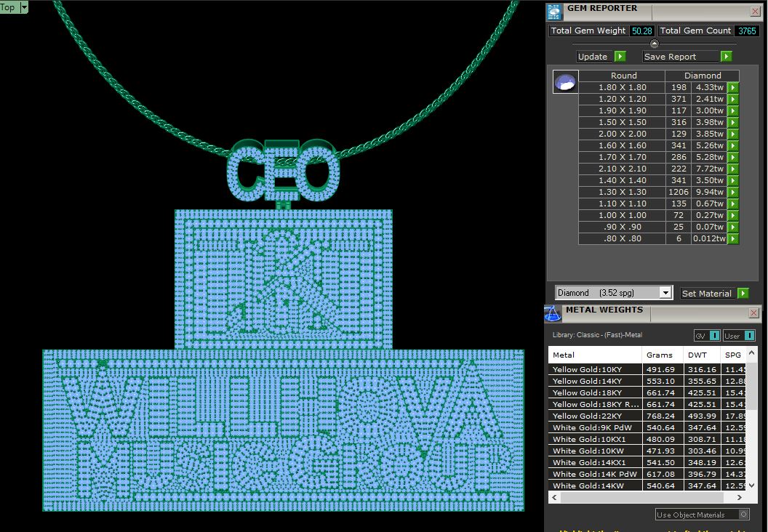The image size is (768, 532).
Task: Select the Yellow Gold:18KY row
Action: pyautogui.click(x=647, y=393)
